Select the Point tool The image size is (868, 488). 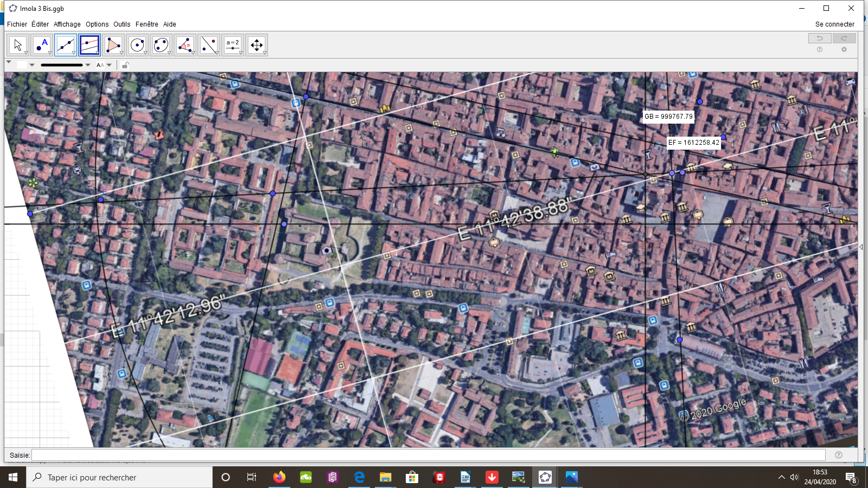click(42, 45)
